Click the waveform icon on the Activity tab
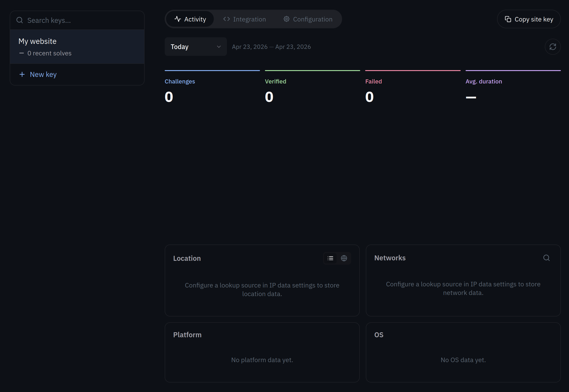The height and width of the screenshot is (392, 569). [178, 19]
